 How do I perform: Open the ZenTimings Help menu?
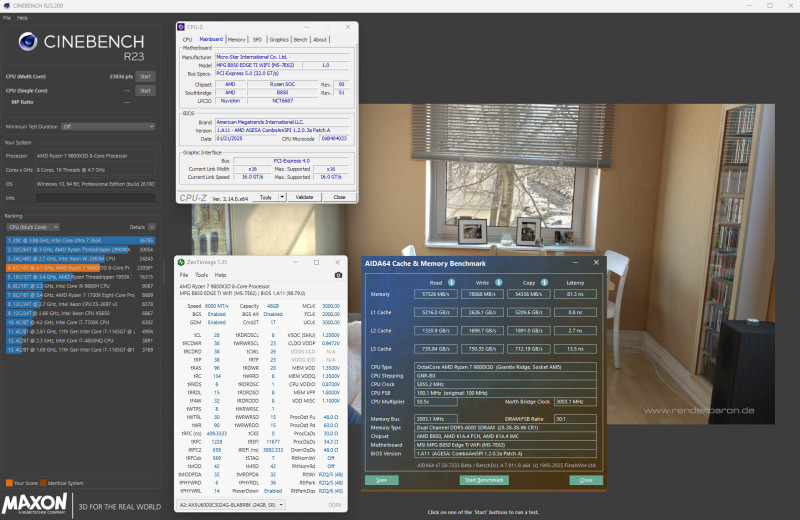click(220, 275)
